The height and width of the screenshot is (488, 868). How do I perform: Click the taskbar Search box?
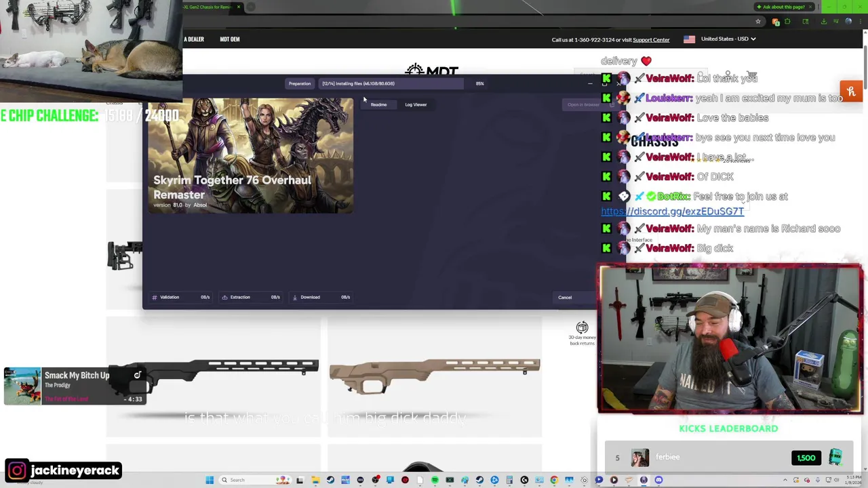click(x=254, y=480)
